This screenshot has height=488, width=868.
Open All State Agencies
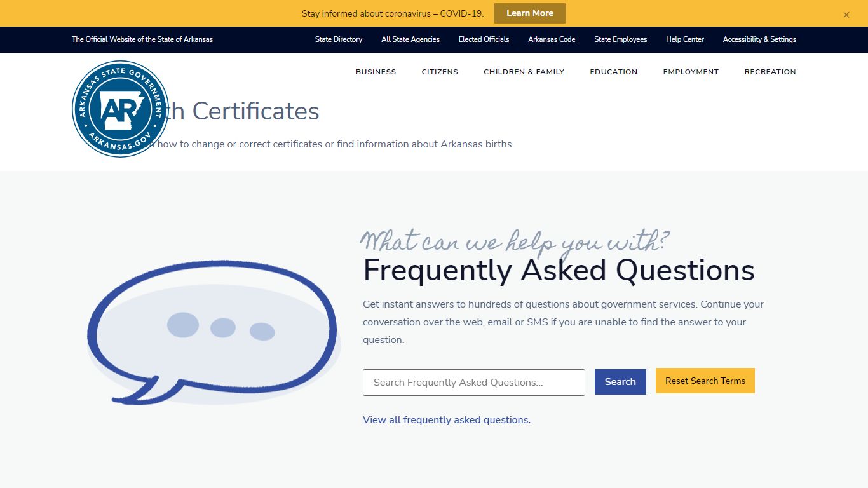(x=410, y=39)
